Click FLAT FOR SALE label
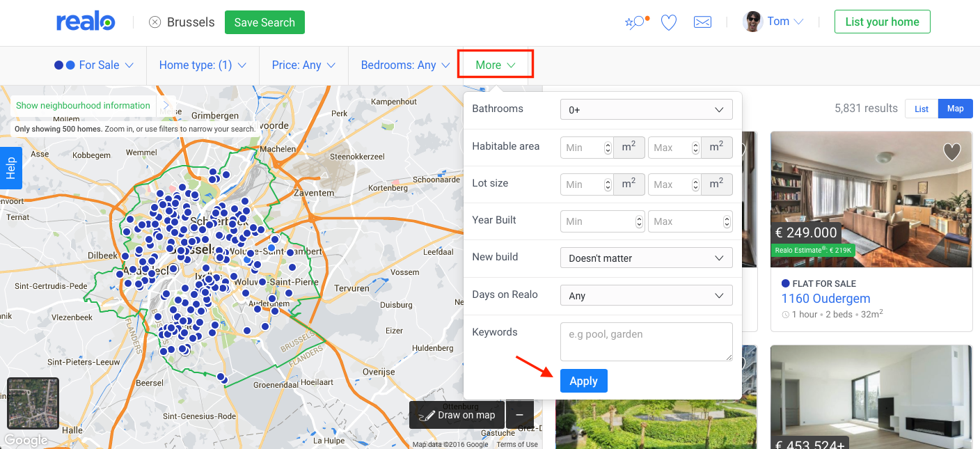This screenshot has height=449, width=980. (824, 283)
